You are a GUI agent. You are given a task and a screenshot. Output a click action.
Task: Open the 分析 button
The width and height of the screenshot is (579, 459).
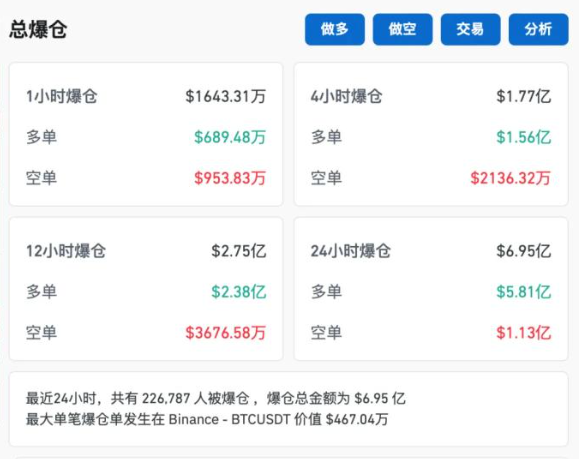538,30
